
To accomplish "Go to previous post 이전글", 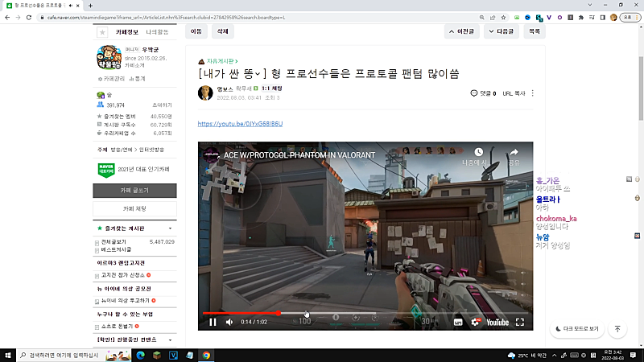I will 461,31.
